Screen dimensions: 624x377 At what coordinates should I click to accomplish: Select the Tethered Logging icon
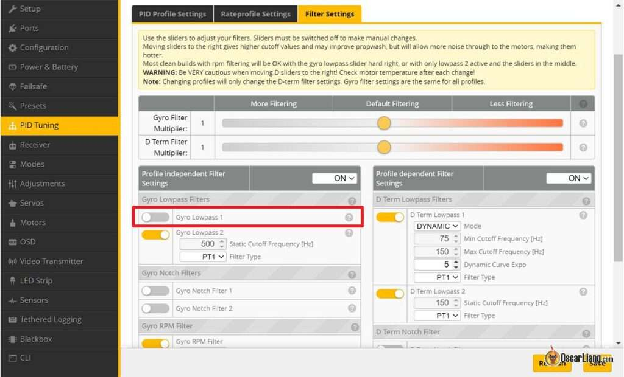pyautogui.click(x=12, y=320)
